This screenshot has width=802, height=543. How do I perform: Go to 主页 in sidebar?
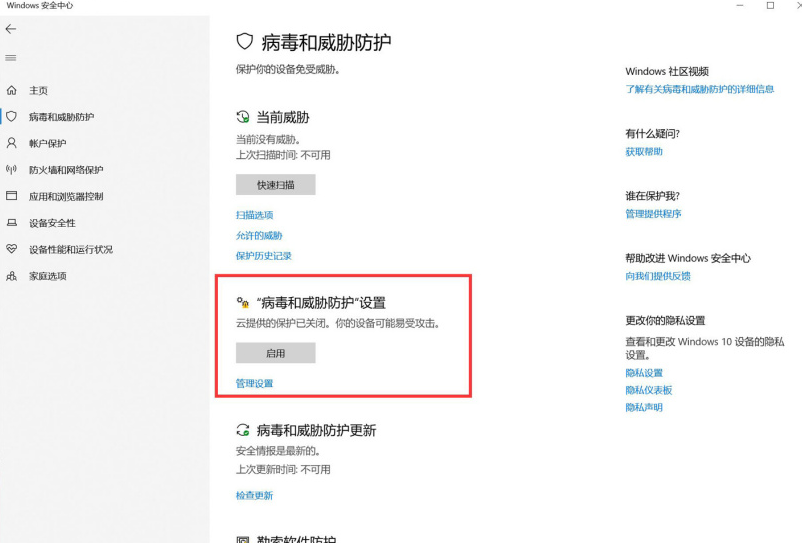click(x=38, y=90)
